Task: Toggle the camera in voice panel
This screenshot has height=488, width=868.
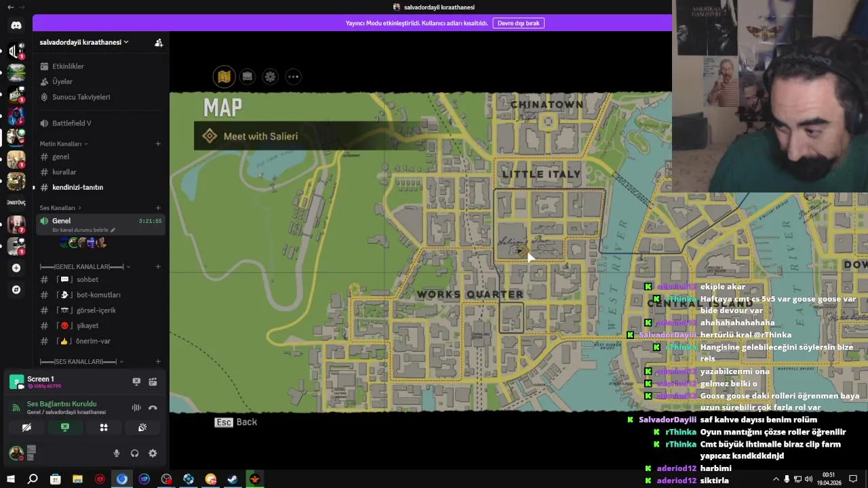Action: click(x=26, y=428)
